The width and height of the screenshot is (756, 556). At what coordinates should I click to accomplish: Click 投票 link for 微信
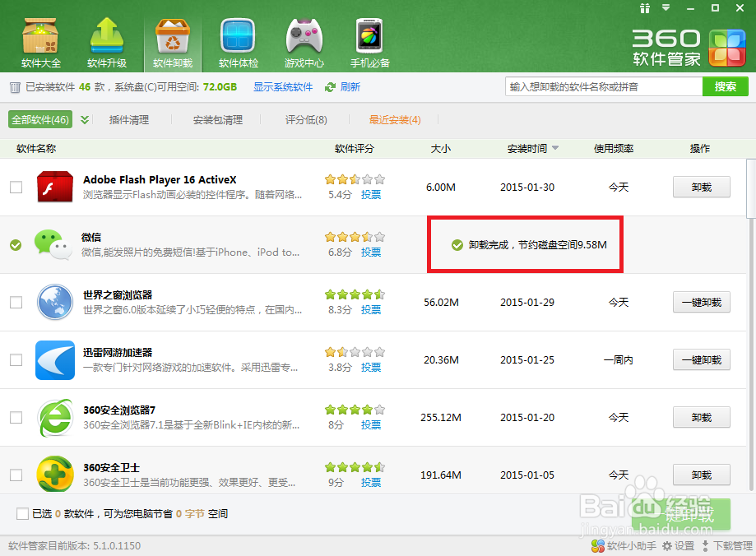[371, 252]
